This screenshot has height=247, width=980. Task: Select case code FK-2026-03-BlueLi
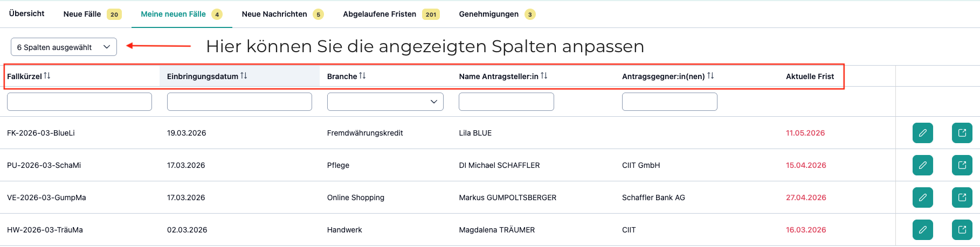[x=41, y=133]
